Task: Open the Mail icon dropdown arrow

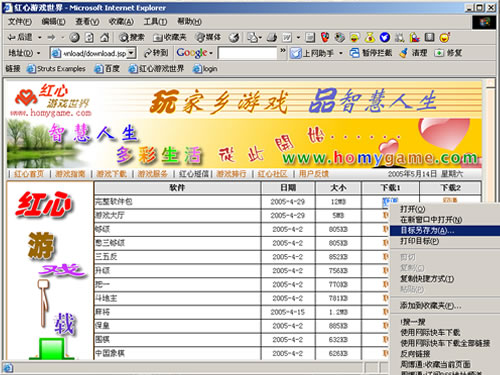Action: (x=260, y=37)
